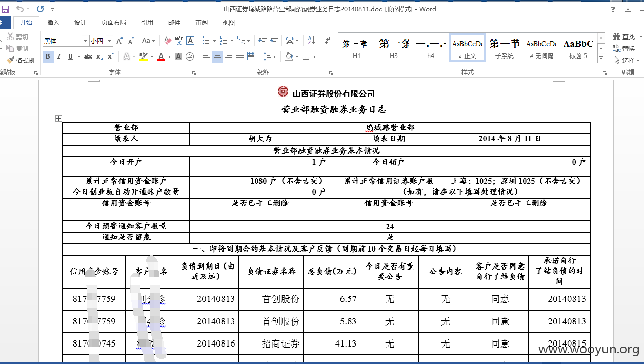Apply the red font color
Image resolution: width=644 pixels, height=364 pixels.
tap(161, 56)
